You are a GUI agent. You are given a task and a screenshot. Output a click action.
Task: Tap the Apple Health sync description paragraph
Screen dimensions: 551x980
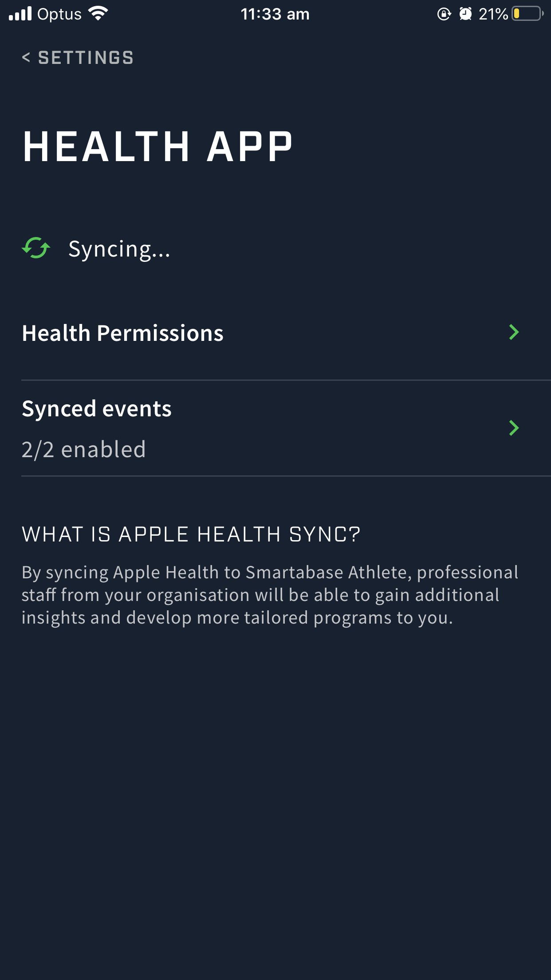pyautogui.click(x=270, y=595)
